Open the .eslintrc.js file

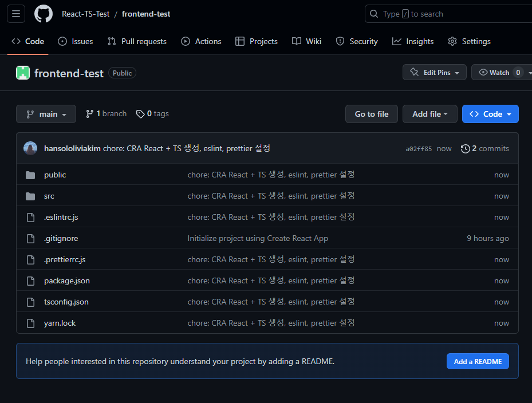pyautogui.click(x=61, y=218)
